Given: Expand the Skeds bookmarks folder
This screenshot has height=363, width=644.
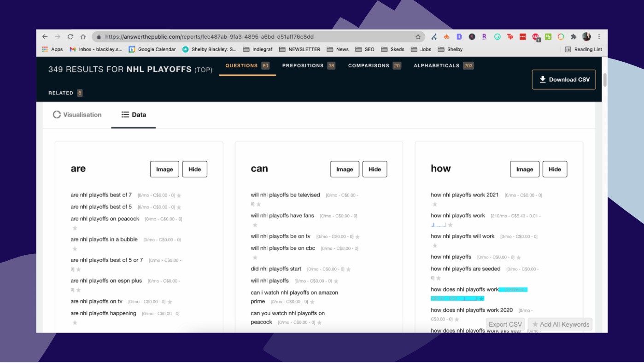Looking at the screenshot, I should [393, 49].
